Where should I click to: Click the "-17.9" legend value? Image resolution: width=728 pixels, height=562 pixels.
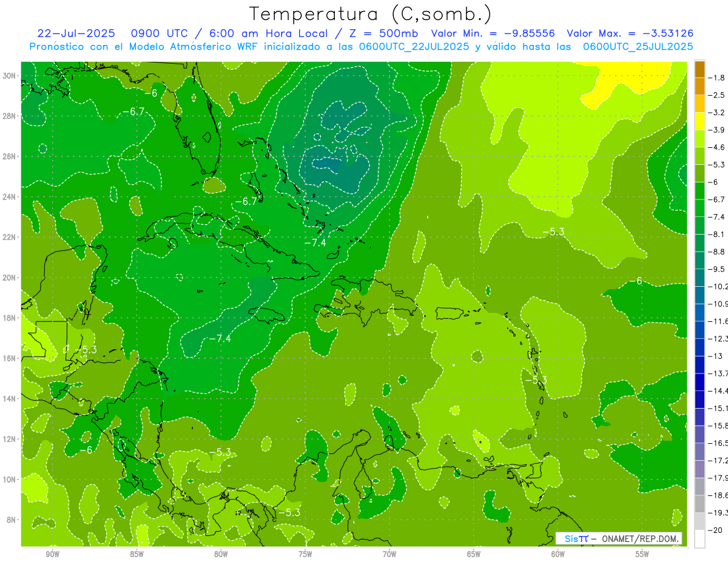(718, 478)
